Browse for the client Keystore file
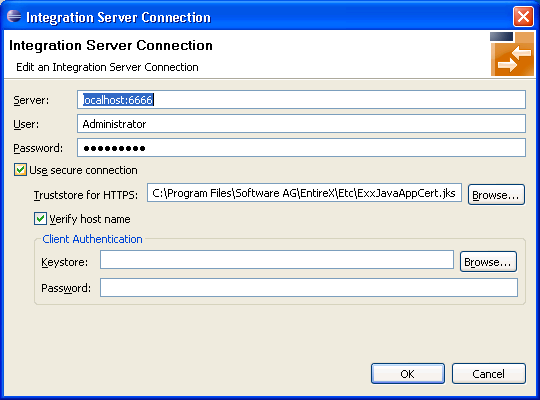Image resolution: width=540 pixels, height=400 pixels. coord(488,262)
